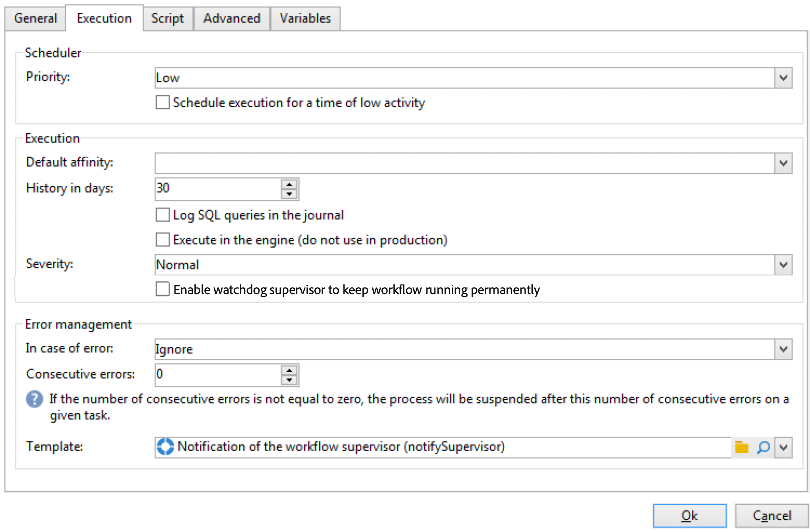Expand the Default affinity dropdown
The image size is (810, 532).
783,163
